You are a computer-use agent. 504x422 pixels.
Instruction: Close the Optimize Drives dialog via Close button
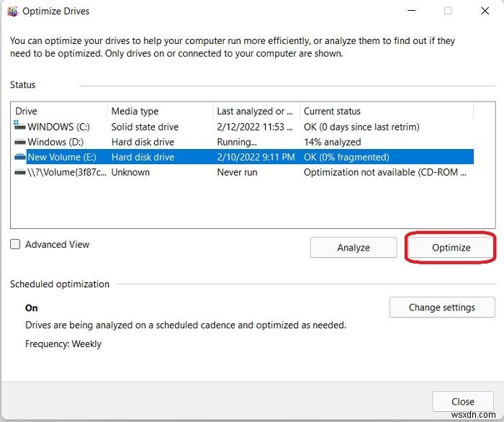462,401
